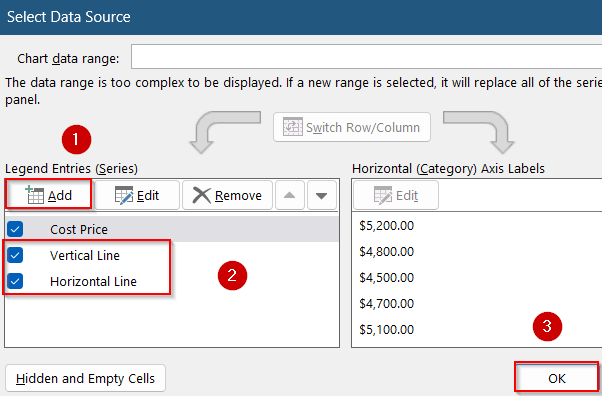Select the $5,100.00 axis label
This screenshot has width=602, height=396.
click(386, 330)
